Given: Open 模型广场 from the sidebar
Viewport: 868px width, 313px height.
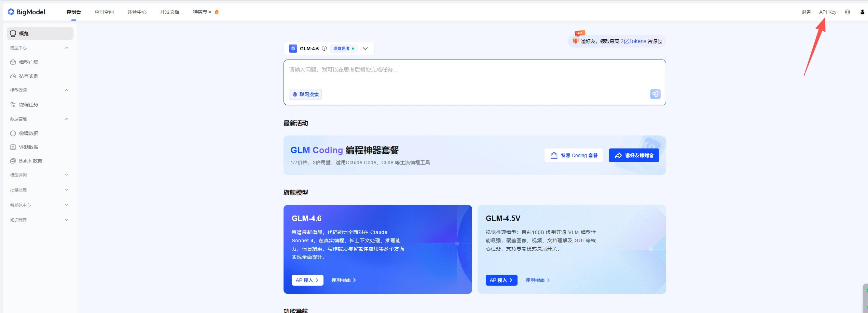Looking at the screenshot, I should point(29,62).
